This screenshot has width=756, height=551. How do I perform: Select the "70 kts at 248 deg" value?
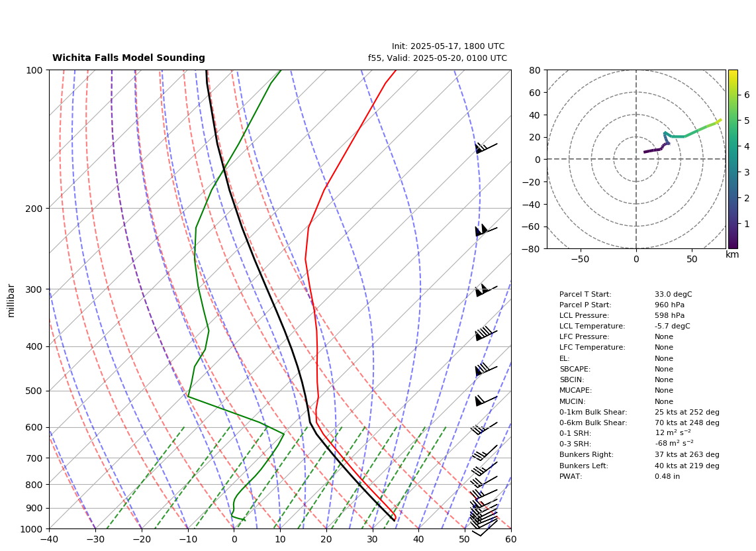(687, 423)
